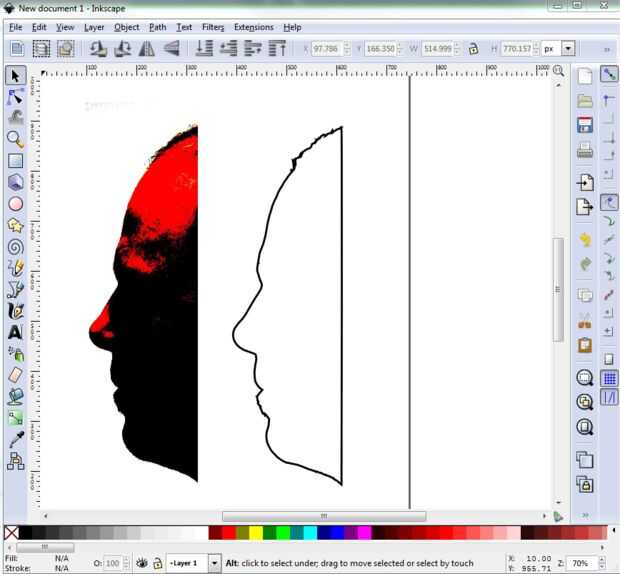Click the no-color X swatch
This screenshot has width=620, height=574.
(11, 533)
